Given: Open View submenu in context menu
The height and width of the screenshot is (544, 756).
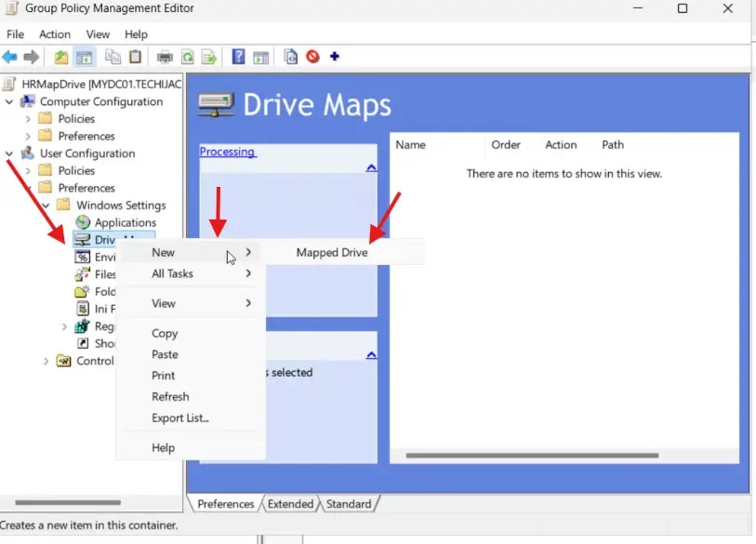Looking at the screenshot, I should [191, 303].
